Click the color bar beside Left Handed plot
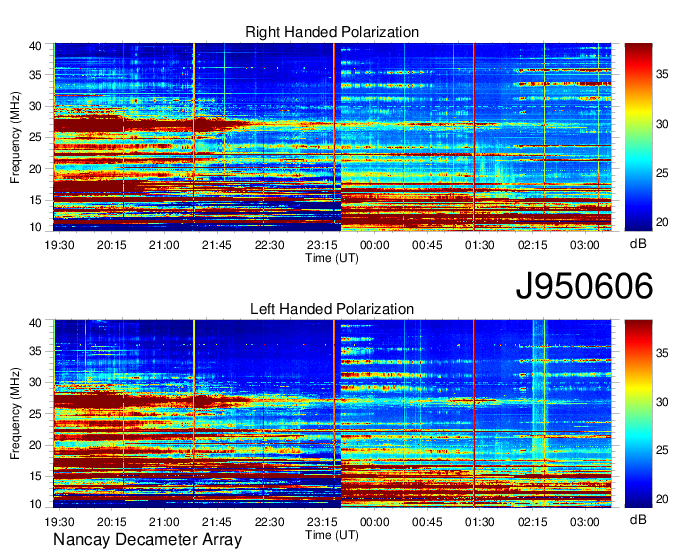 pyautogui.click(x=638, y=414)
